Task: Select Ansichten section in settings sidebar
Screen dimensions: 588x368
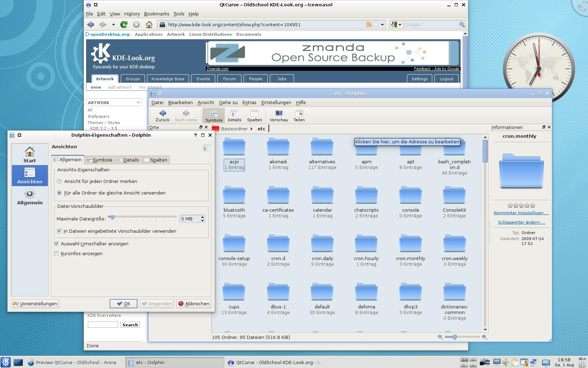Action: tap(30, 175)
